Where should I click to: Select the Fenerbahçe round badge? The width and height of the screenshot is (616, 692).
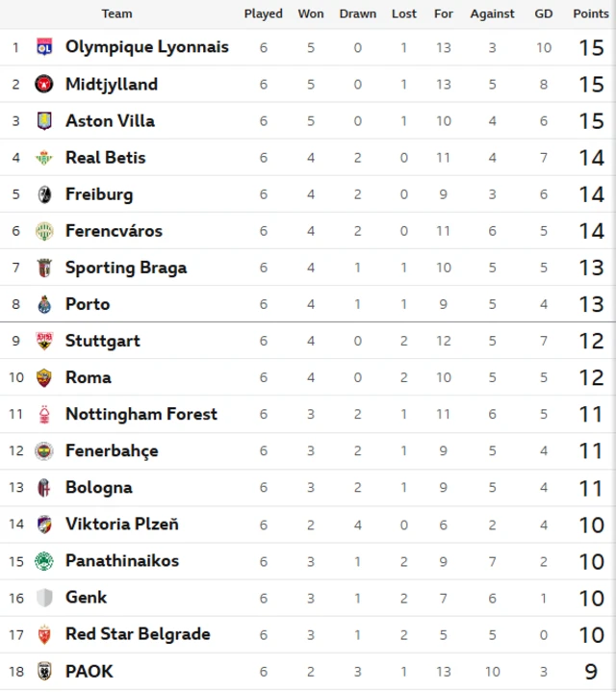point(44,450)
